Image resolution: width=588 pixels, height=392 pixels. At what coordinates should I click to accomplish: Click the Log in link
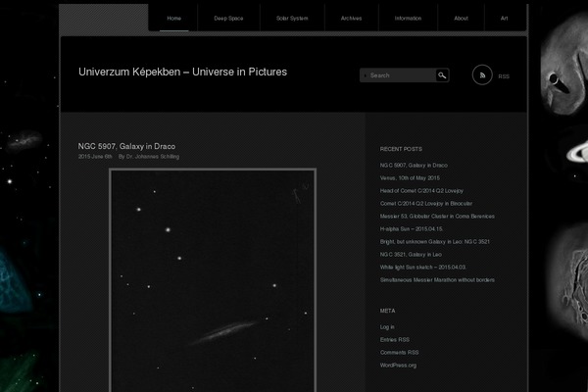point(387,327)
